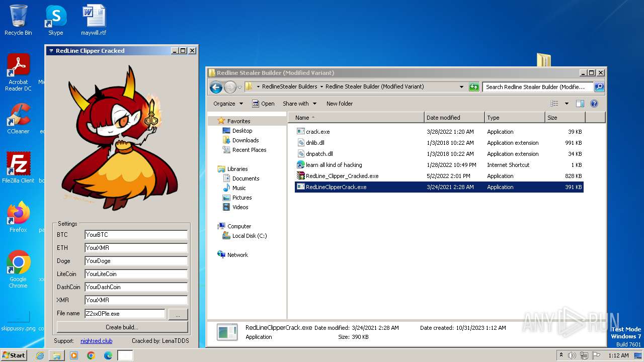The image size is (644, 362).
Task: Open the taskbar clock showing 1:12 AM
Action: click(x=617, y=355)
